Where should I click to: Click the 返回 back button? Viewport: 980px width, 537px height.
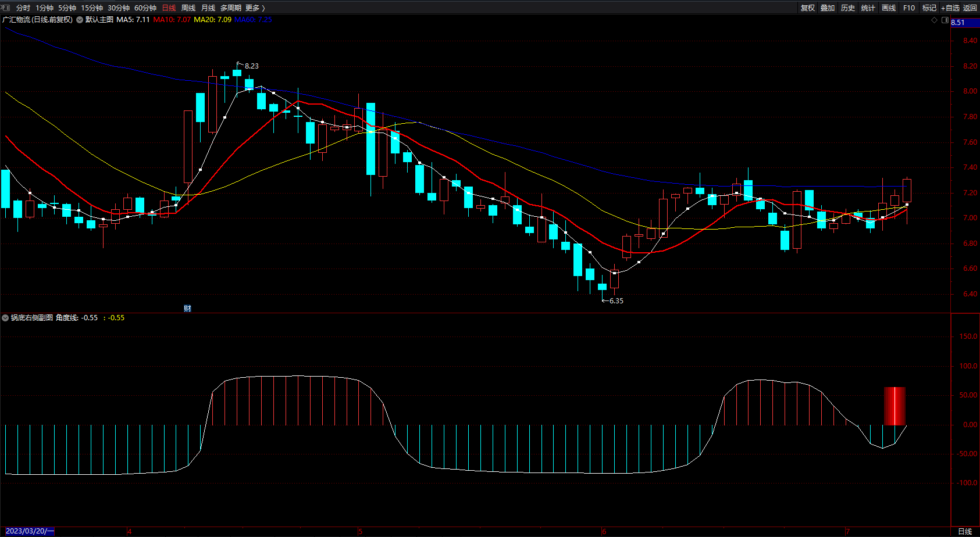click(x=970, y=8)
